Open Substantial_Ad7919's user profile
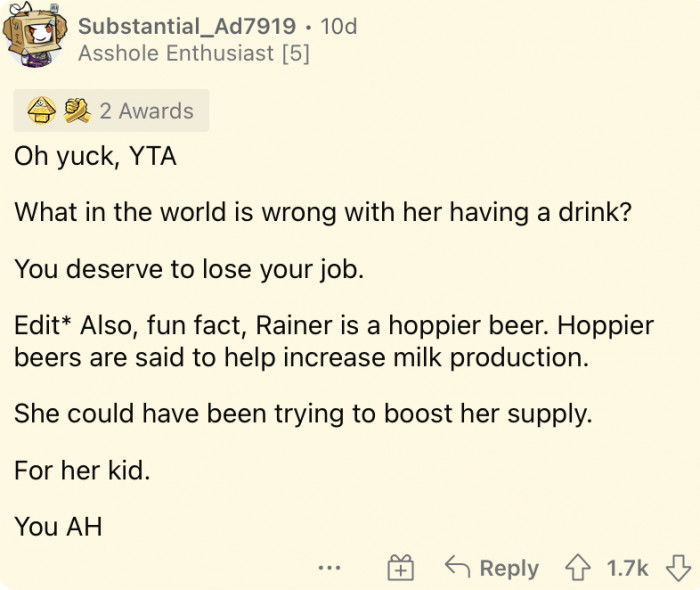700x590 pixels. [x=186, y=26]
